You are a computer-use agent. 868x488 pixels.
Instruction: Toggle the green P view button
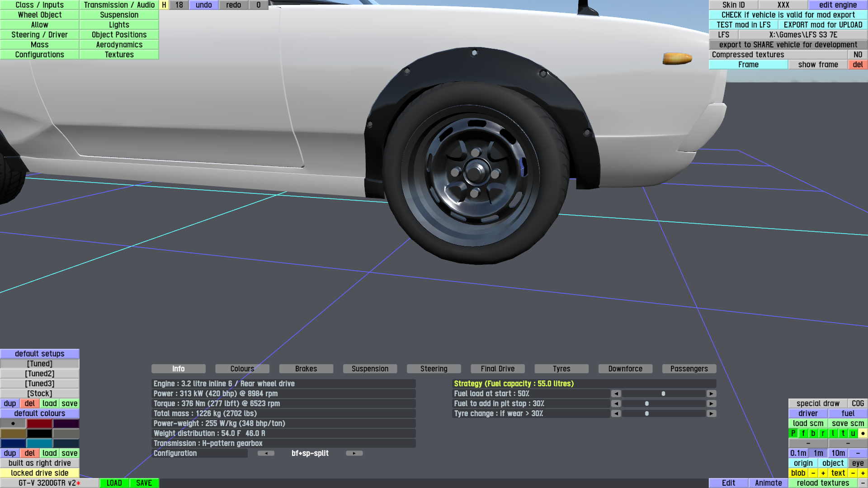pos(793,433)
